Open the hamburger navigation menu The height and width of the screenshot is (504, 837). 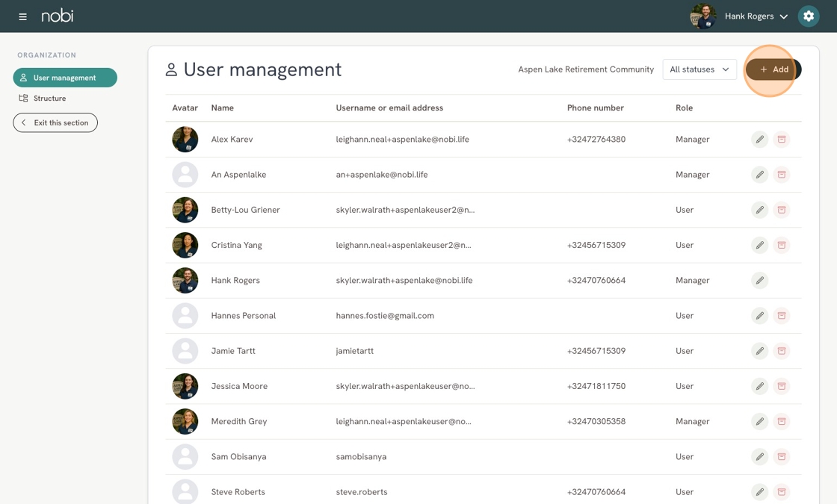(x=22, y=16)
